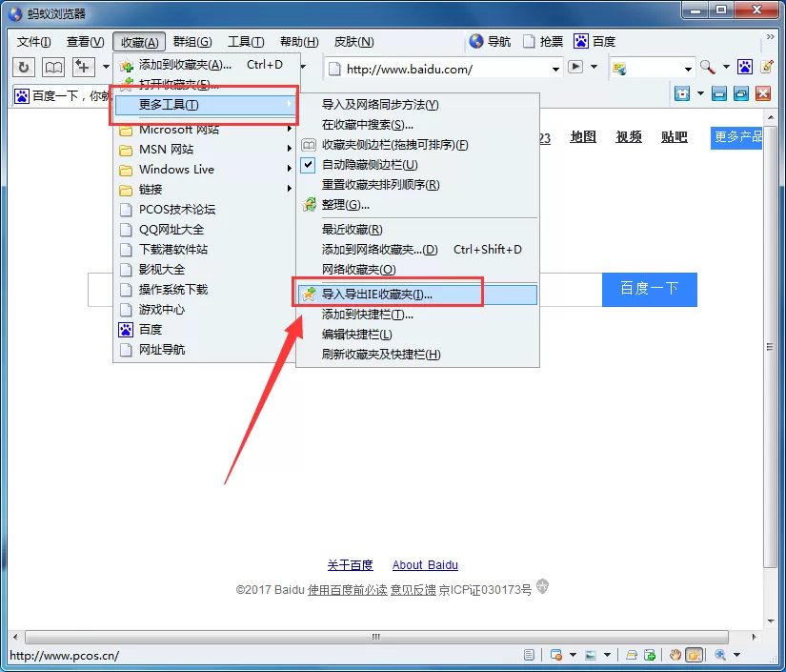Click the skin shirt icon
Viewport: 786px width, 672px height.
[682, 93]
